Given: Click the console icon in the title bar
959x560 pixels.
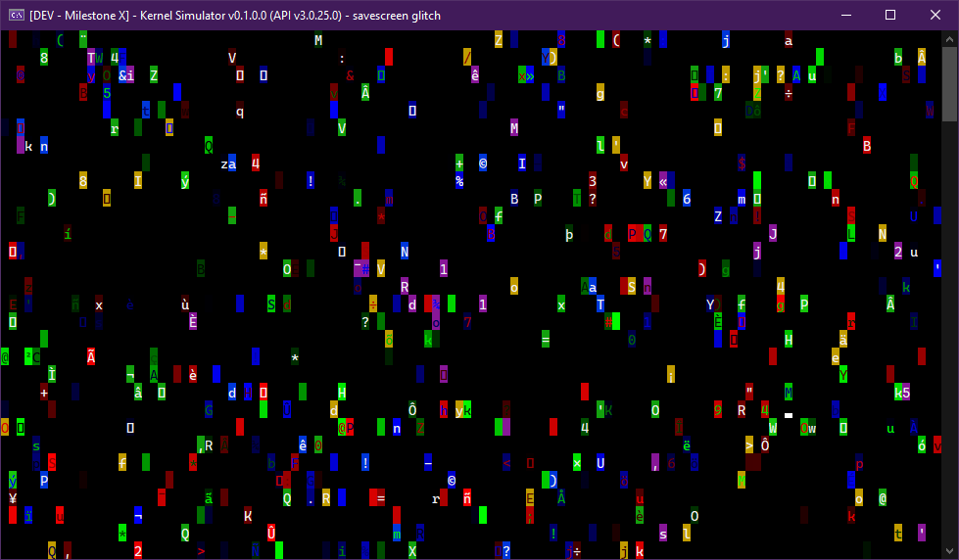Looking at the screenshot, I should [17, 15].
